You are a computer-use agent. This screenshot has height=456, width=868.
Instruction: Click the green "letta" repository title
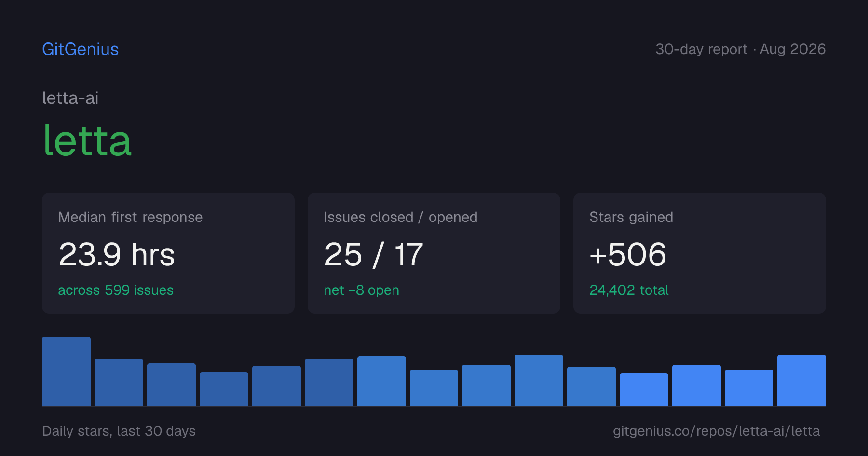coord(87,140)
